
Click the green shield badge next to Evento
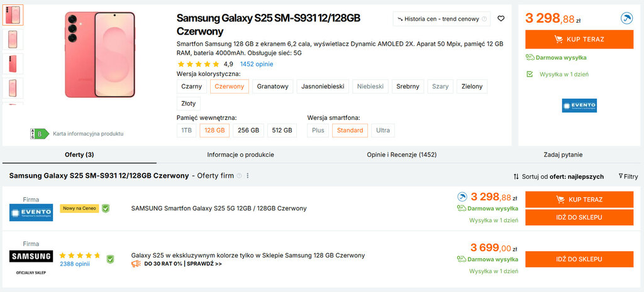coord(106,208)
